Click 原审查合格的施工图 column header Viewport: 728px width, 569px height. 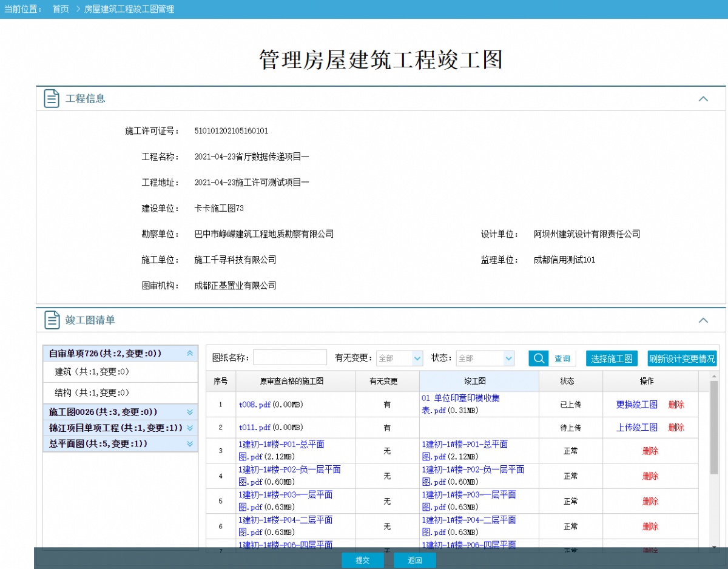295,382
